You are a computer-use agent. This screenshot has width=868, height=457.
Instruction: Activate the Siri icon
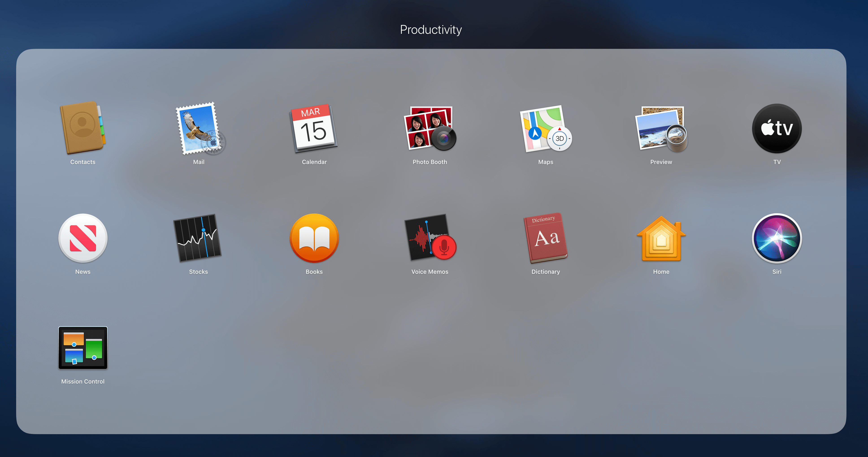(x=777, y=238)
